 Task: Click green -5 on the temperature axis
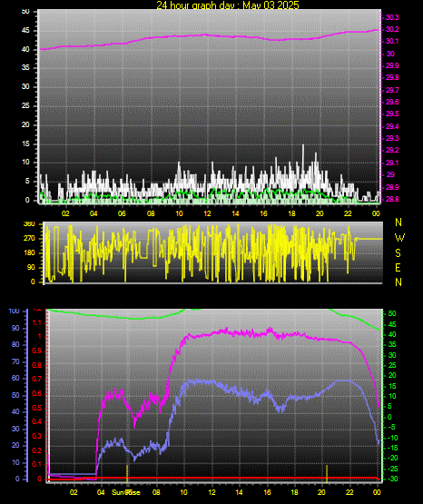(392, 427)
